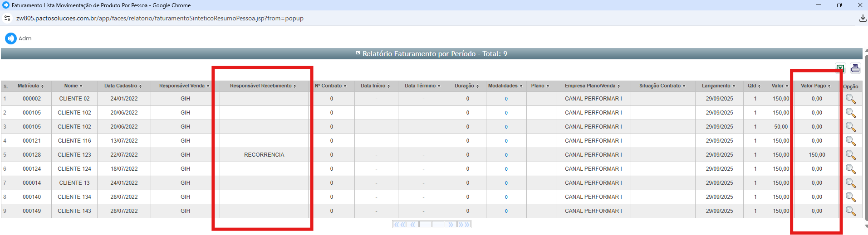
Task: Jump to last page of results
Action: [x=464, y=225]
